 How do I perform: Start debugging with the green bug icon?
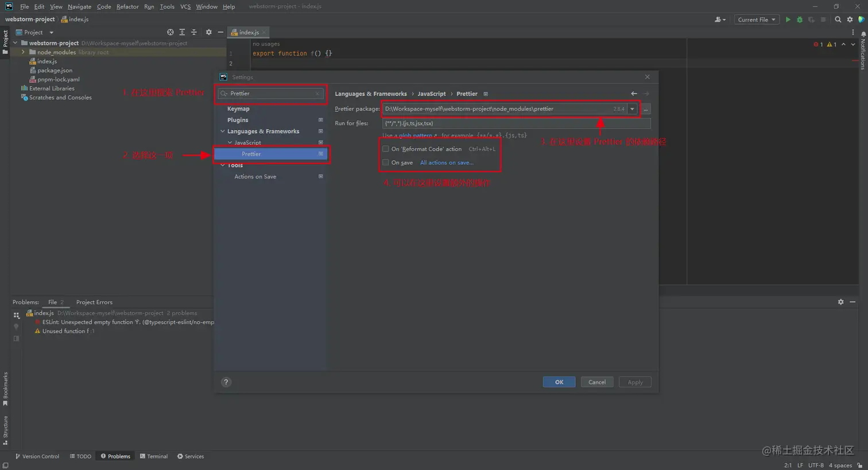pos(800,20)
